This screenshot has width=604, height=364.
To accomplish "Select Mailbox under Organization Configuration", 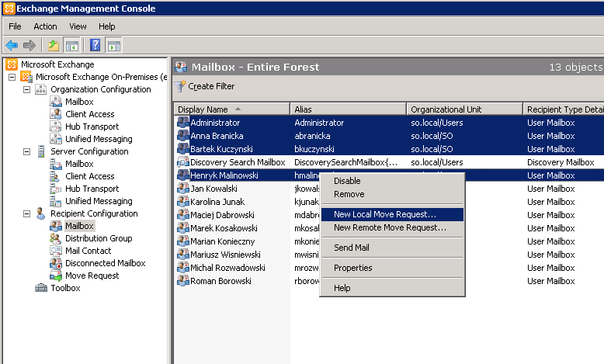I will 79,102.
